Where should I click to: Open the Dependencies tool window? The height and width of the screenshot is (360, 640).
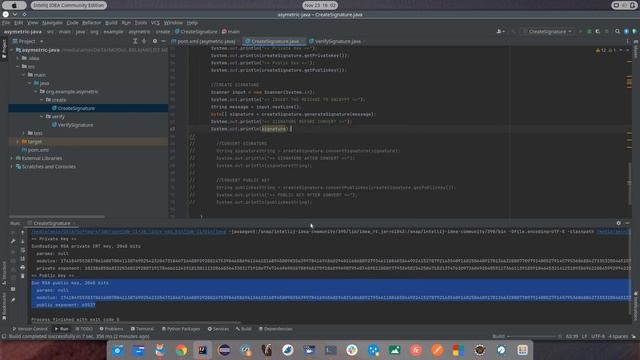click(276, 329)
